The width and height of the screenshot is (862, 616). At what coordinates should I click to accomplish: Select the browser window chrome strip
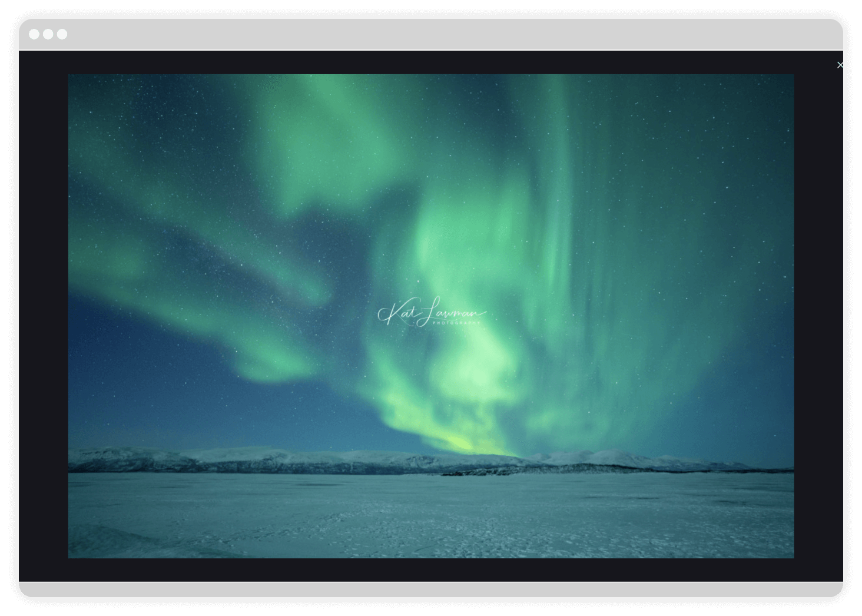412,35
